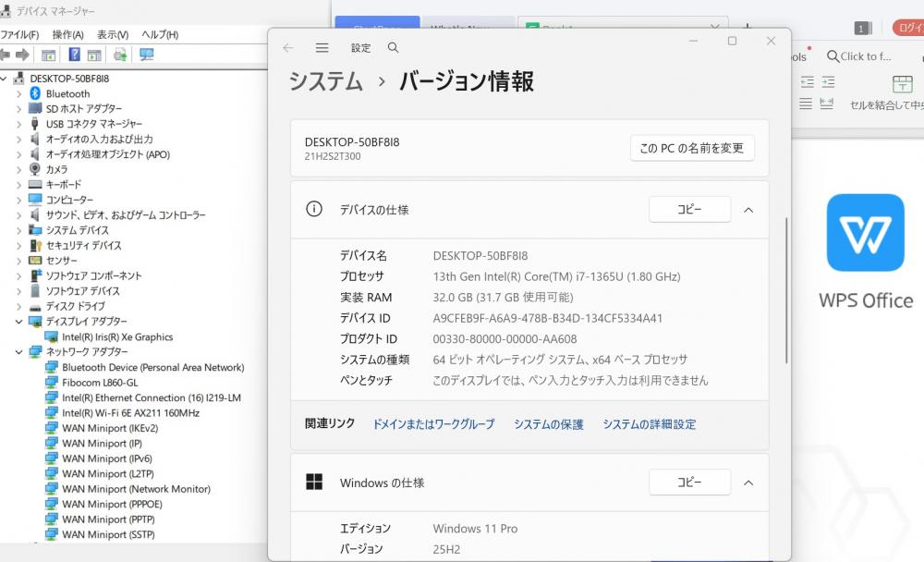Open the 表示(V) menu
This screenshot has width=924, height=562.
[x=113, y=34]
